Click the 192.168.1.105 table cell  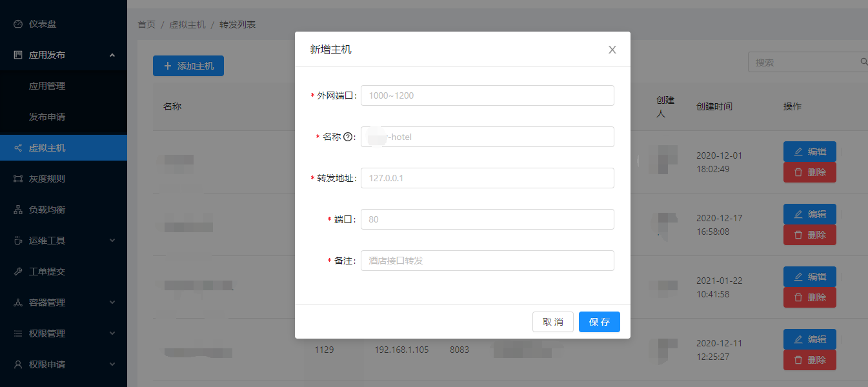(x=401, y=350)
